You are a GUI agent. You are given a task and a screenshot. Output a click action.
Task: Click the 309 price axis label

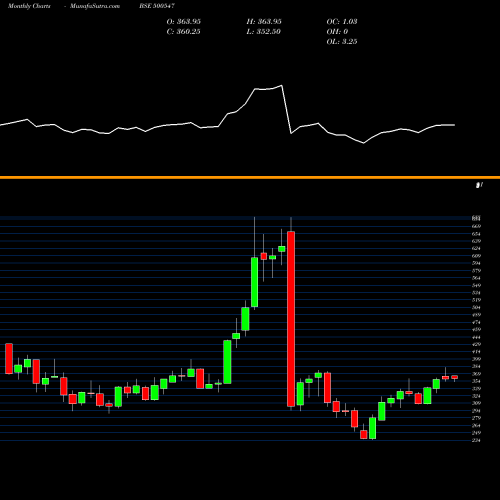click(476, 403)
